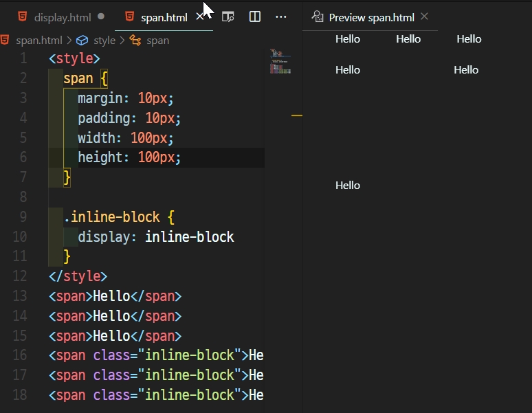This screenshot has width=532, height=413.
Task: Click the style cube icon in the breadcrumb
Action: click(x=82, y=41)
